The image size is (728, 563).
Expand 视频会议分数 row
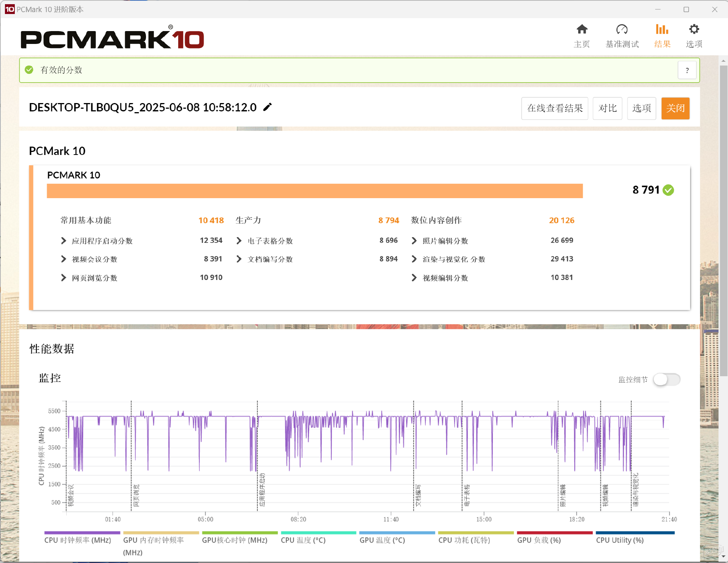tap(64, 259)
